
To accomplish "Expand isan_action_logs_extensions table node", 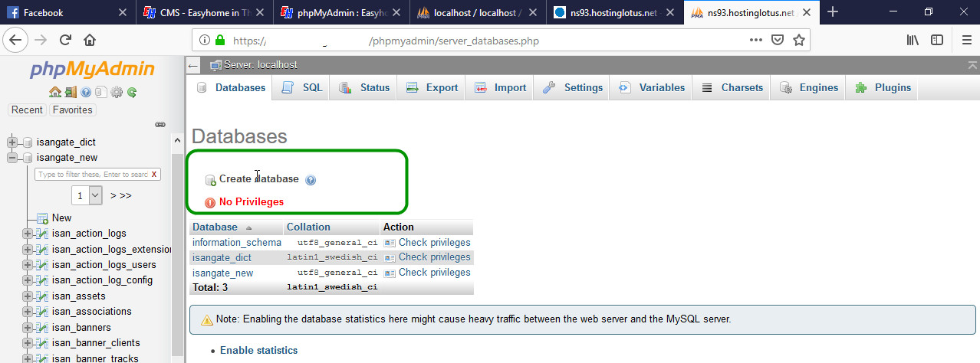I will (x=28, y=249).
